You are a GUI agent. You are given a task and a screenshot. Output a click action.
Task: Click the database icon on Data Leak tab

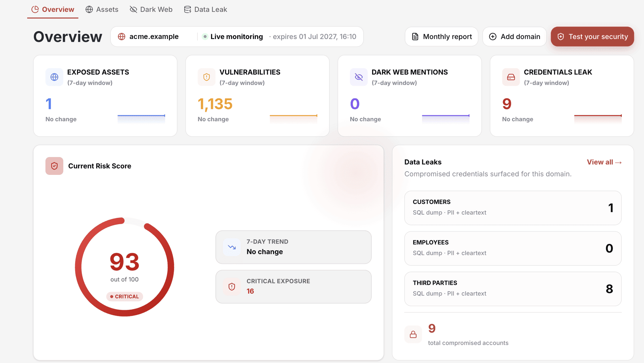(x=187, y=9)
